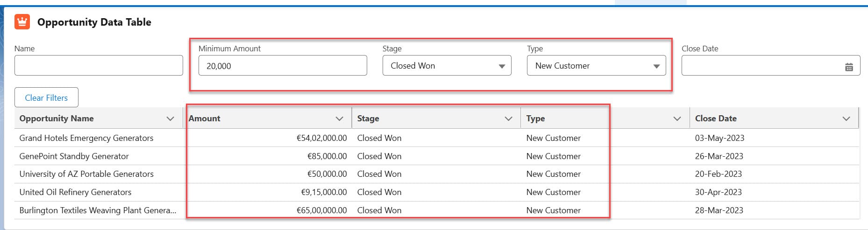868x230 pixels.
Task: Click close date 28-Mar-2023
Action: (719, 210)
